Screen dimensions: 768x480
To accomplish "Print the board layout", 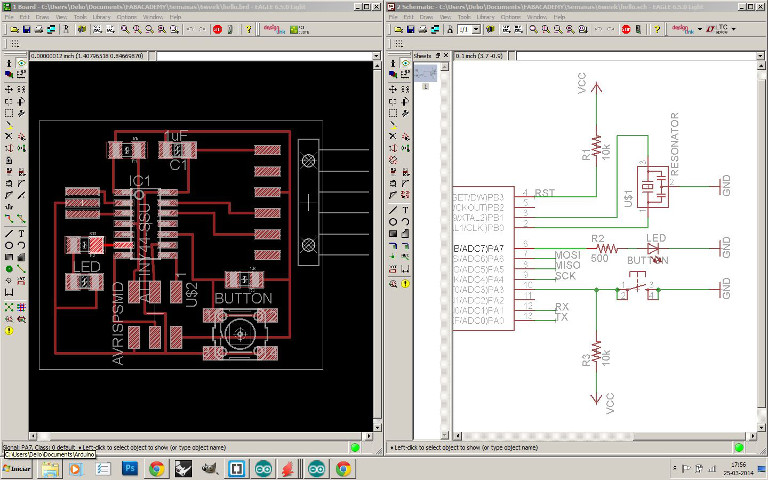I will point(39,30).
